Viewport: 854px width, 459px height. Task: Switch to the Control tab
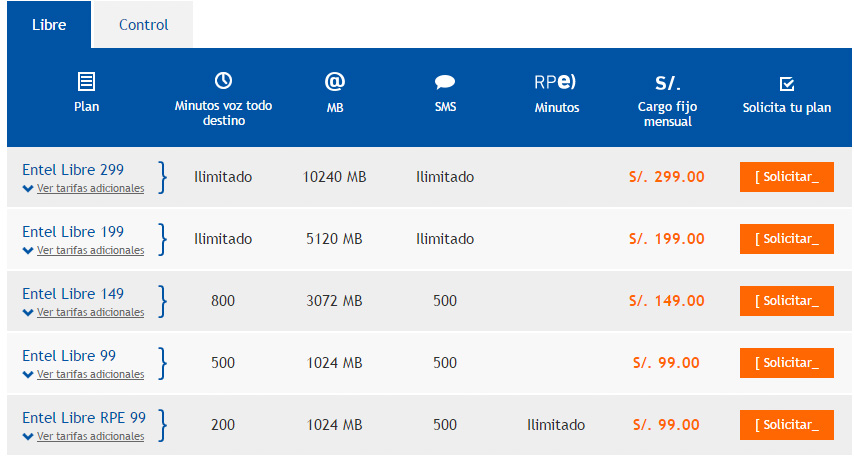coord(143,25)
